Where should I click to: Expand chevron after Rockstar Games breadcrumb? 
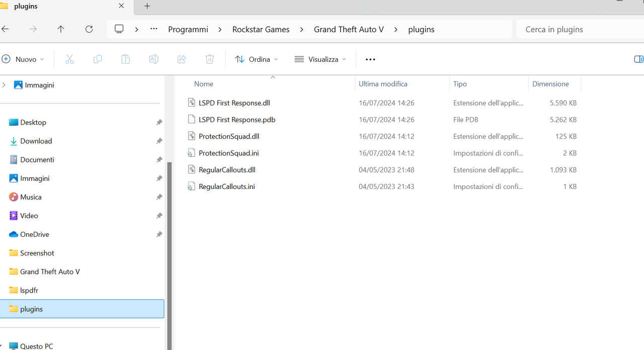click(302, 29)
